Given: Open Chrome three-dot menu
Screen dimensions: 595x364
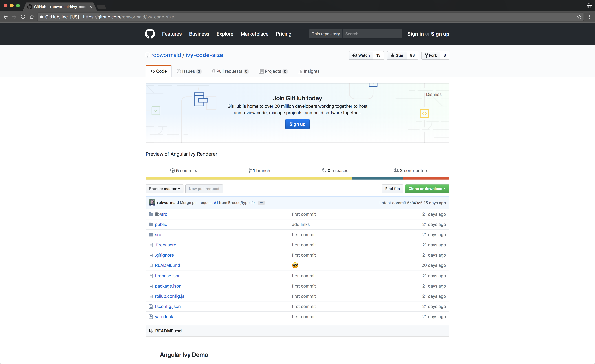Looking at the screenshot, I should pos(589,17).
